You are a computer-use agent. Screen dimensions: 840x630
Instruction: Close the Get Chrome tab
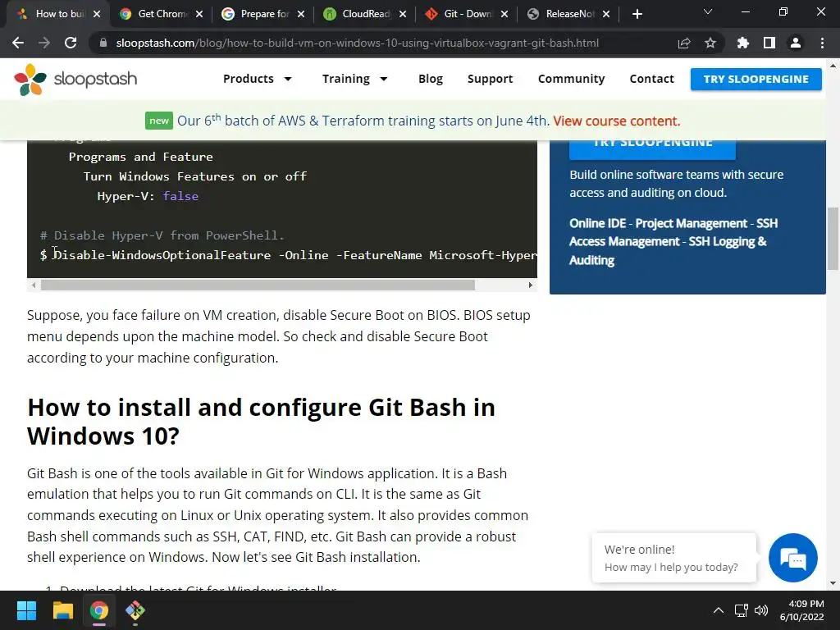click(199, 14)
